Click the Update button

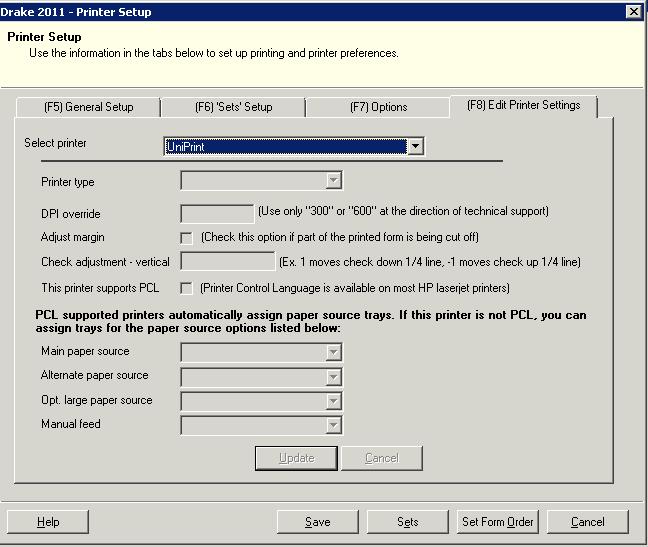(x=296, y=458)
